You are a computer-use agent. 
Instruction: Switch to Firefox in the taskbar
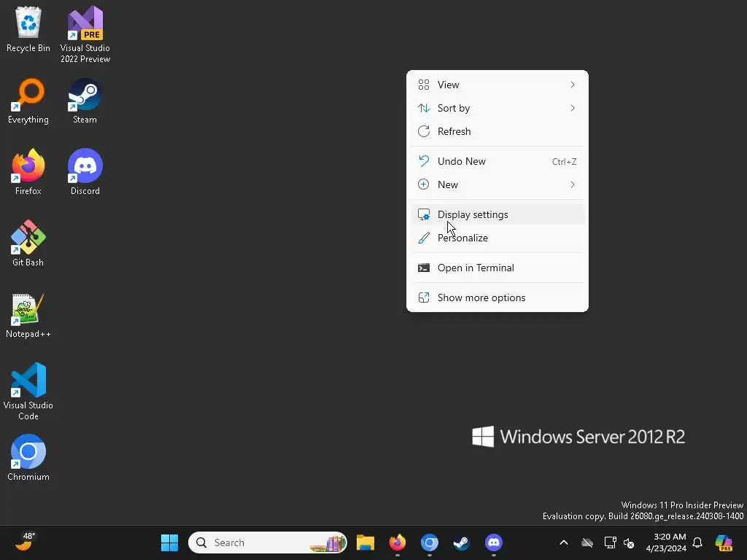[398, 542]
